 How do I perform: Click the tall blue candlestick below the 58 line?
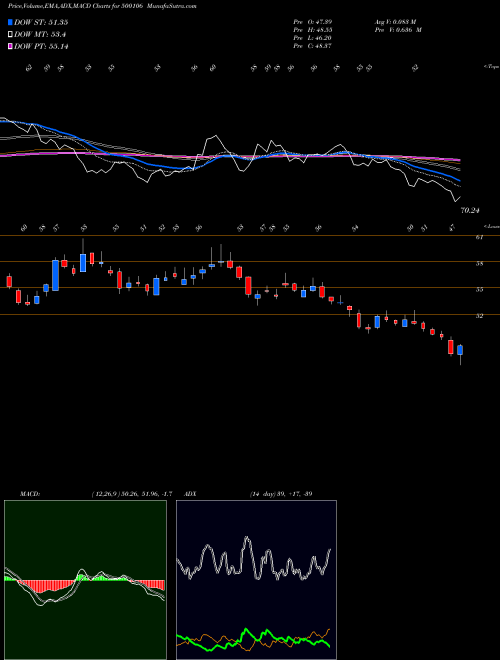[56, 275]
